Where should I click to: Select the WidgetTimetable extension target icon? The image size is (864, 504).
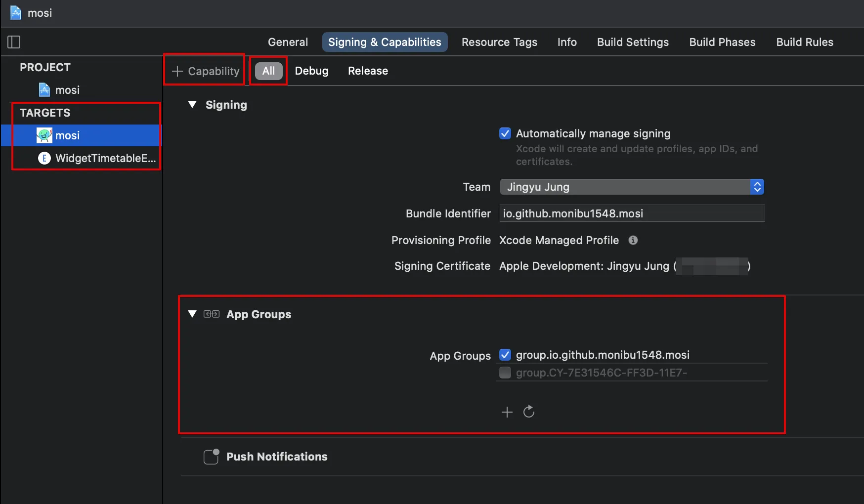[44, 158]
